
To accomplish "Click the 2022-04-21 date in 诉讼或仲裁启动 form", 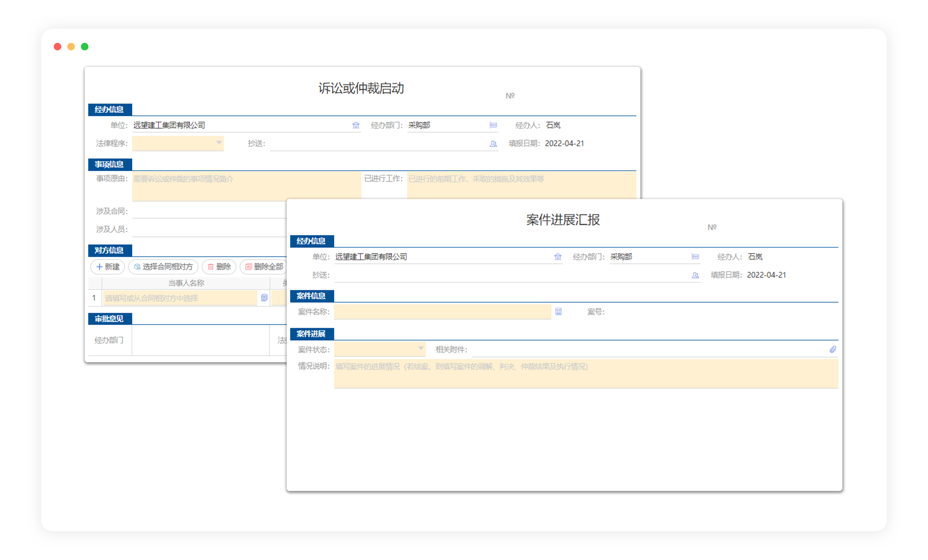I will 564,144.
